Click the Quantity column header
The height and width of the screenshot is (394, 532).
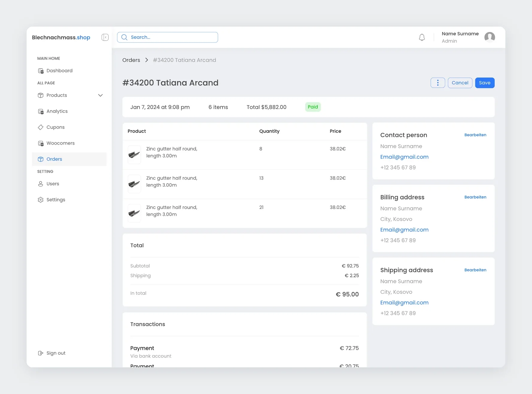pyautogui.click(x=269, y=131)
